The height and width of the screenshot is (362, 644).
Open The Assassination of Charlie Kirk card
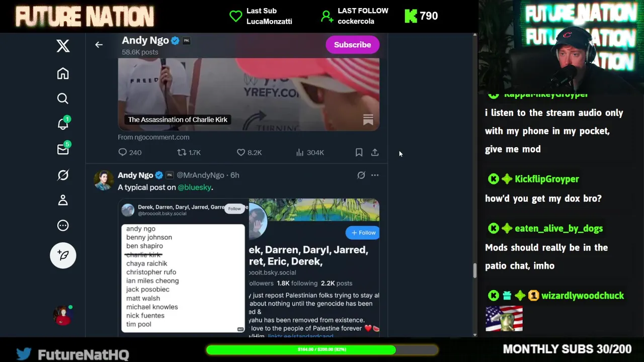click(249, 95)
